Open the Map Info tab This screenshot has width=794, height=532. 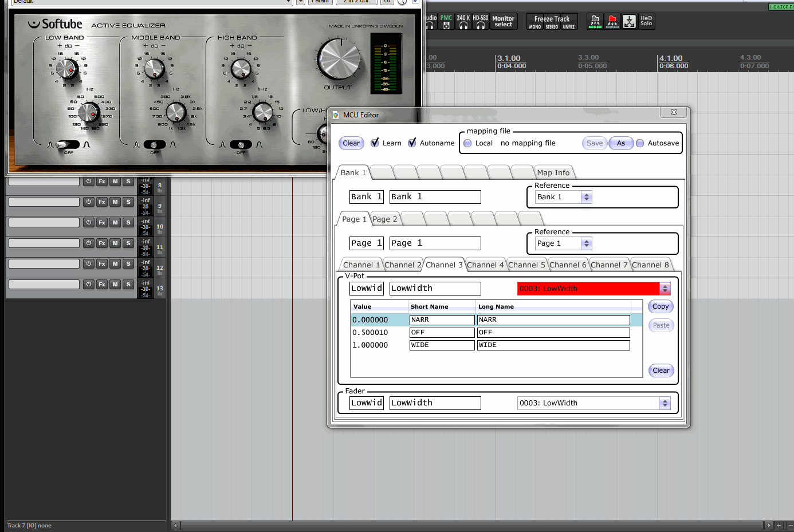tap(553, 173)
